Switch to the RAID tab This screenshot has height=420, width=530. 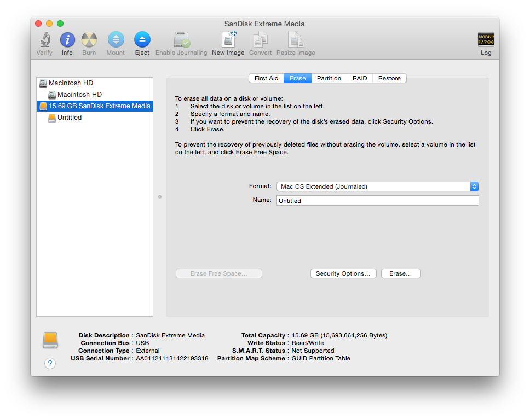pos(360,78)
